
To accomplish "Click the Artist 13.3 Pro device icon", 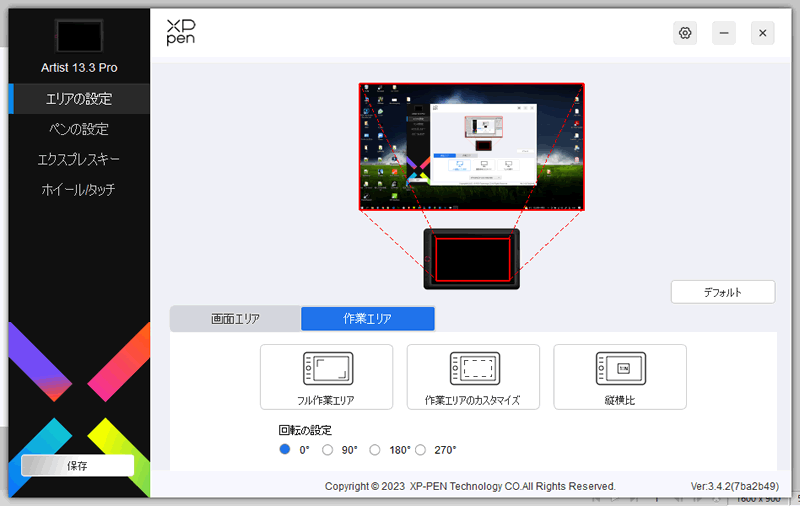I will [x=79, y=36].
